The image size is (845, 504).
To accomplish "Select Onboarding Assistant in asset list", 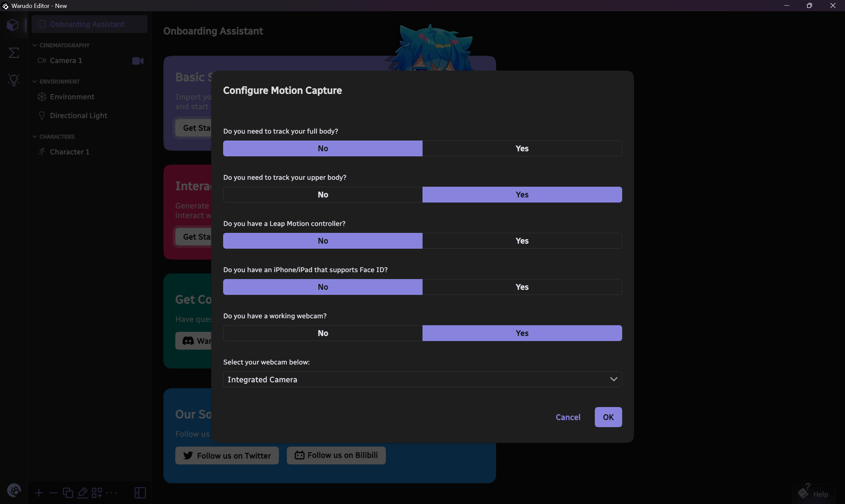I will pyautogui.click(x=89, y=24).
